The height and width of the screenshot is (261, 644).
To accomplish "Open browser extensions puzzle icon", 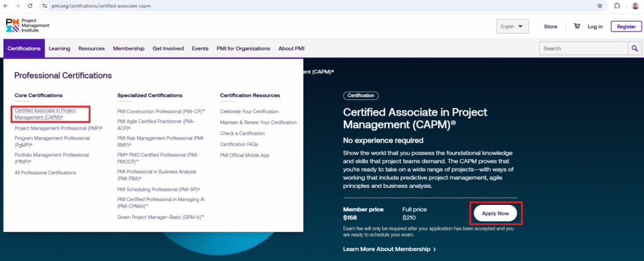I will pos(617,6).
